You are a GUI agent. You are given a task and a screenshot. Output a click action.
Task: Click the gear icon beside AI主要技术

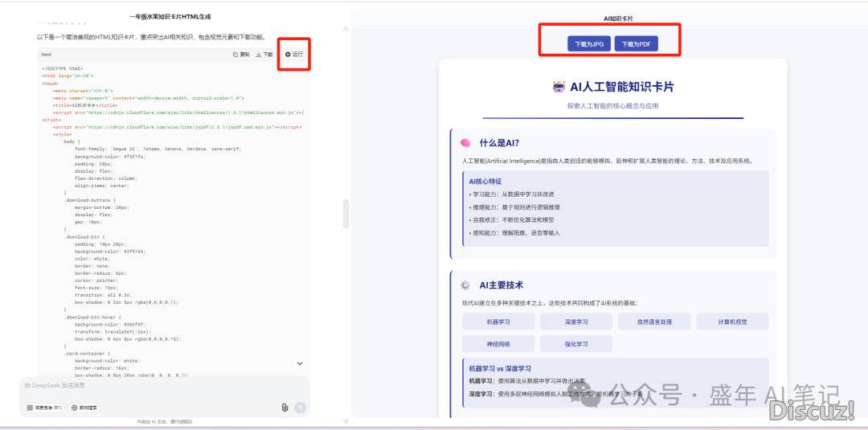[465, 285]
